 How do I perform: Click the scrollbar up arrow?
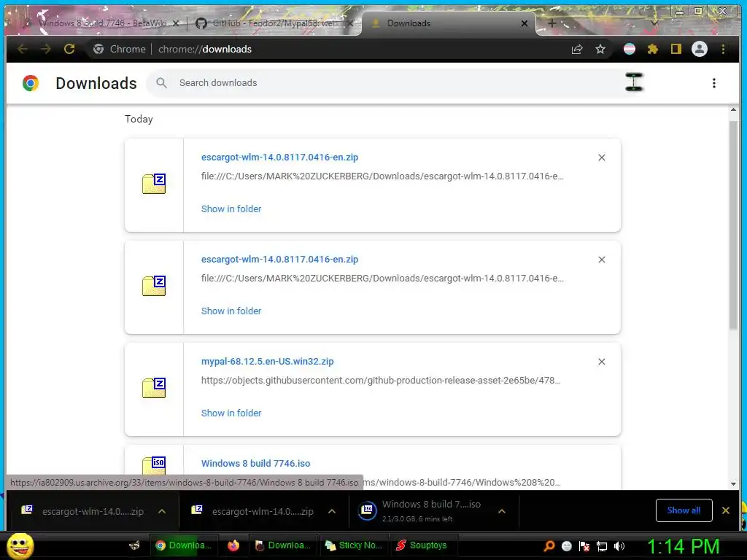(733, 110)
